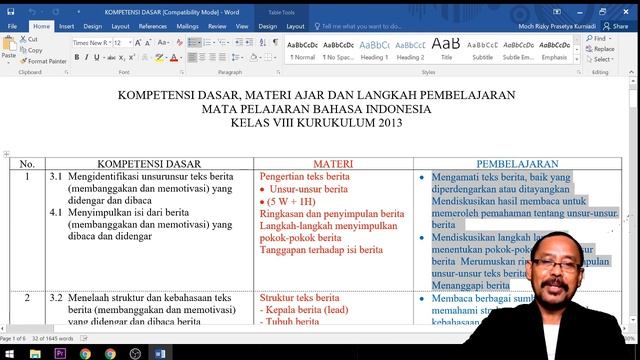Open the font size dropdown showing 12
This screenshot has height=360, width=640.
[130, 42]
